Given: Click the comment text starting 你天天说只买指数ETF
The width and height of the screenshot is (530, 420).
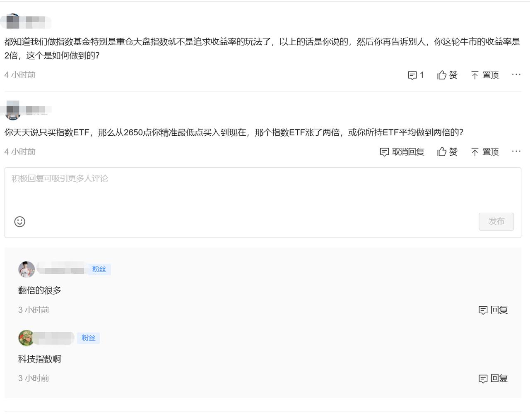Looking at the screenshot, I should 234,132.
